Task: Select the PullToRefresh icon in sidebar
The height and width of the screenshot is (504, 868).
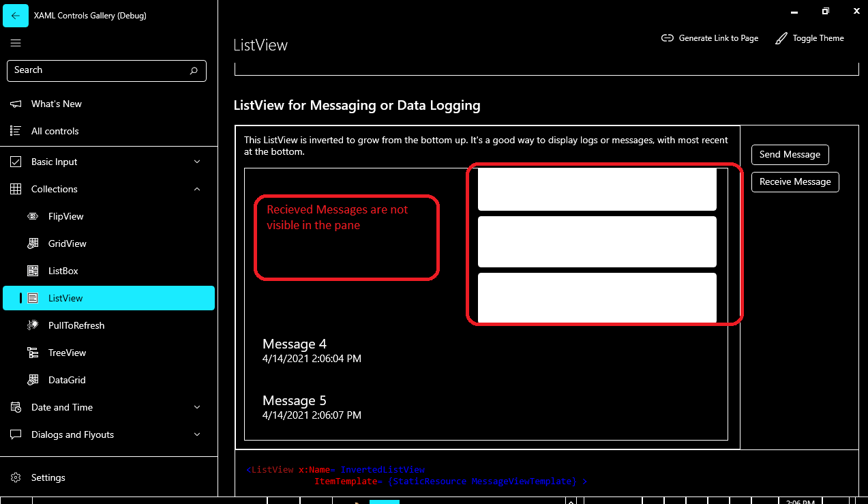Action: [33, 325]
